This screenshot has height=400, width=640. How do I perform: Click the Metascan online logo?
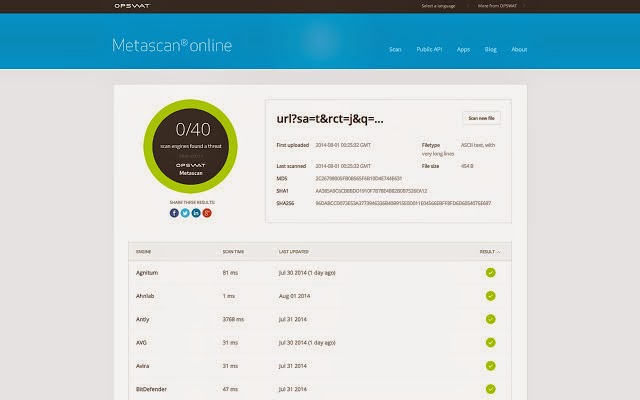pyautogui.click(x=172, y=45)
